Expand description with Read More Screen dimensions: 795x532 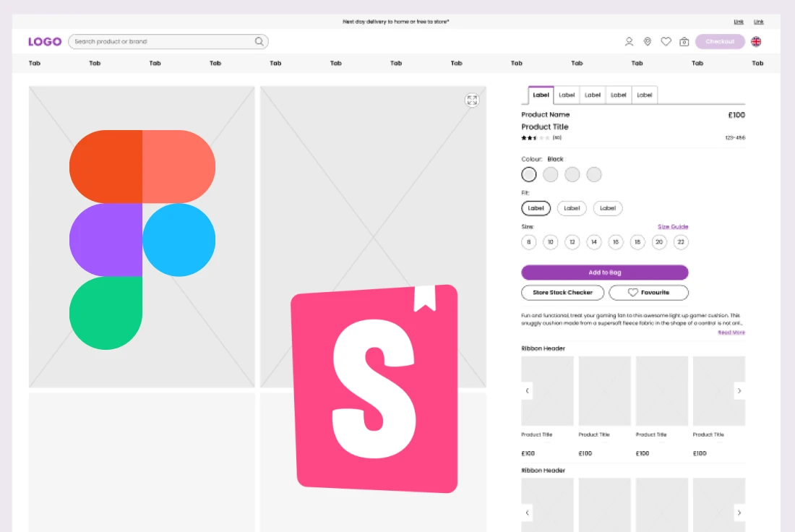731,332
